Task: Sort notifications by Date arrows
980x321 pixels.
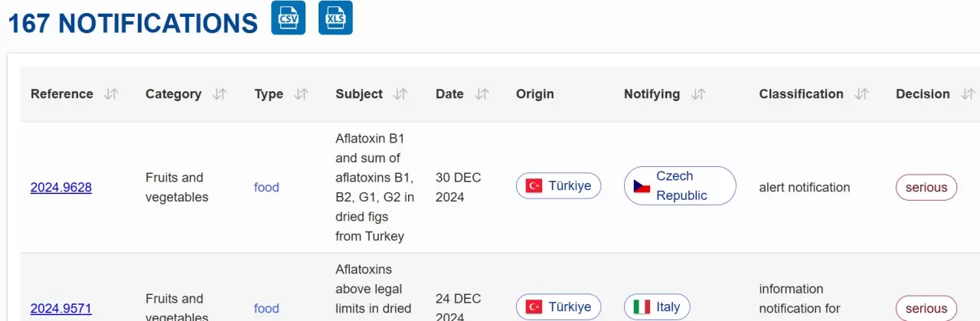Action: 482,94
